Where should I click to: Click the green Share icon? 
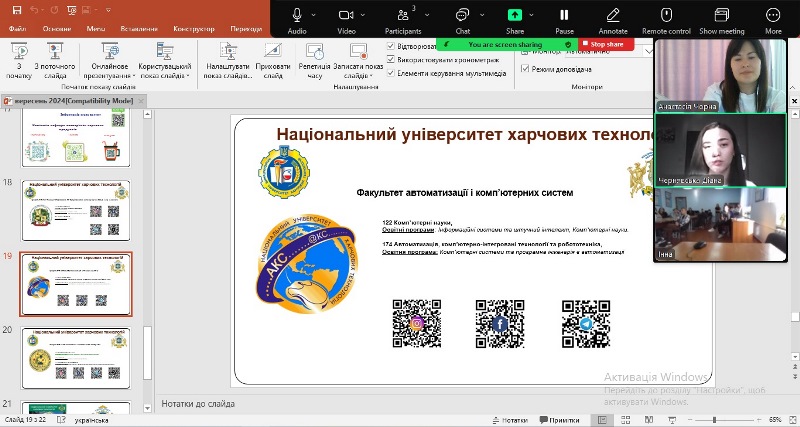coord(514,16)
